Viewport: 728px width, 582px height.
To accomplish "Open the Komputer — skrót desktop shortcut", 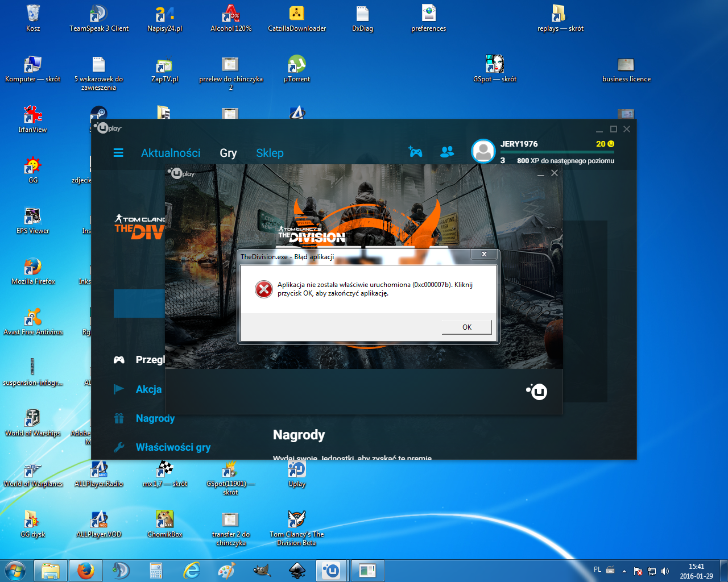I will pyautogui.click(x=33, y=68).
